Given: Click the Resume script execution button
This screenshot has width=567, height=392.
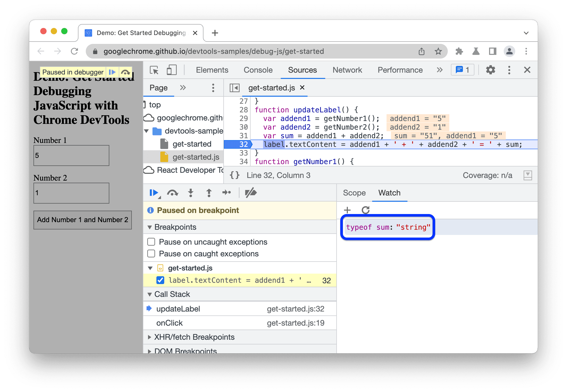Looking at the screenshot, I should (155, 193).
